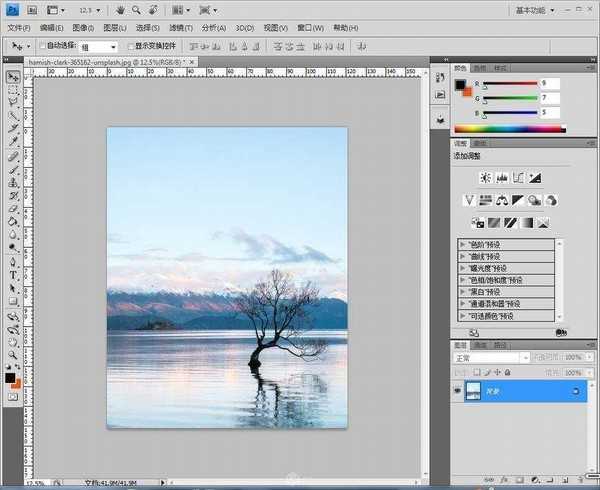
Task: Open the 滤镜(T) menu
Action: [x=180, y=28]
